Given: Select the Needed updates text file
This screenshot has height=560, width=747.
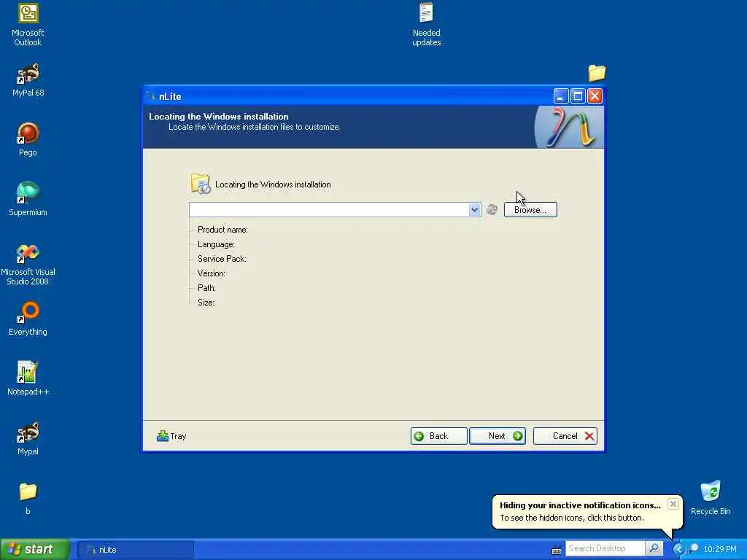Looking at the screenshot, I should 426,25.
